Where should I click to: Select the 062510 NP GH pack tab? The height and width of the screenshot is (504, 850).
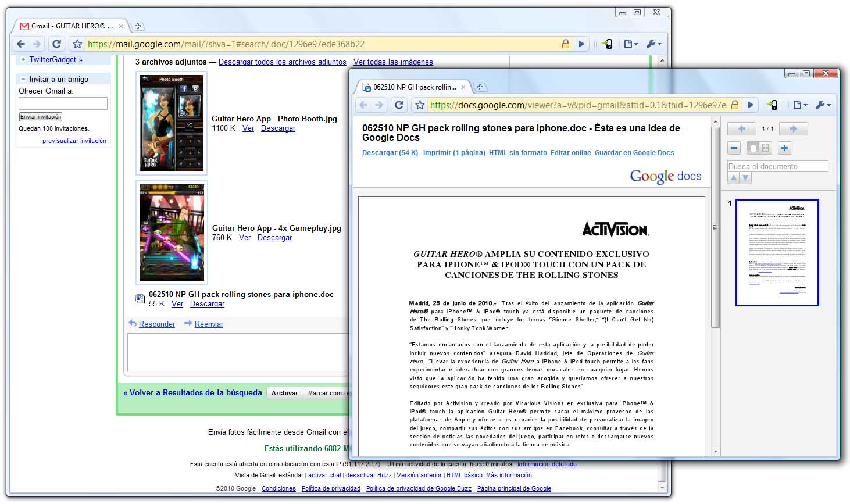(413, 87)
